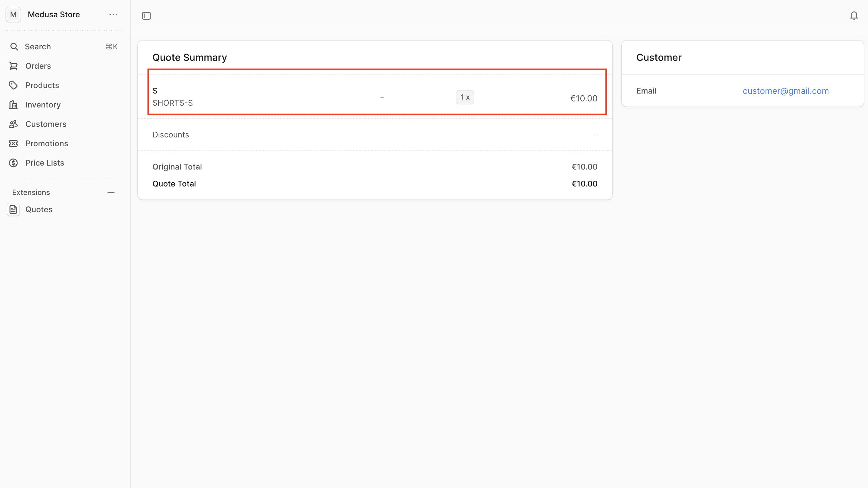
Task: Click the Medusa Store avatar
Action: point(13,15)
